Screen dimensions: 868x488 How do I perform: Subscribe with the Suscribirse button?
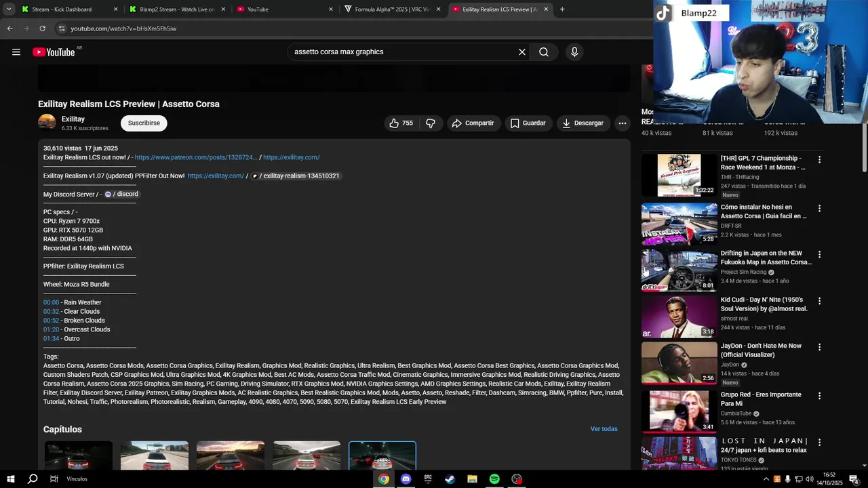[x=144, y=123]
